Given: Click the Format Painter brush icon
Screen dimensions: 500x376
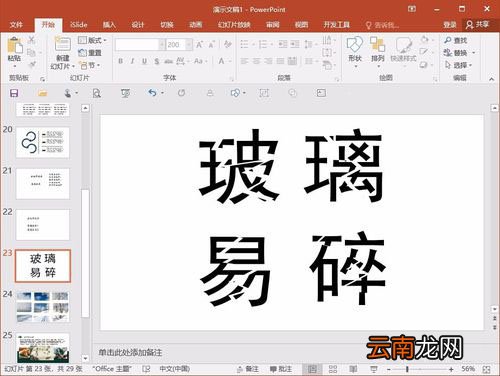Looking at the screenshot, I should click(x=31, y=64).
